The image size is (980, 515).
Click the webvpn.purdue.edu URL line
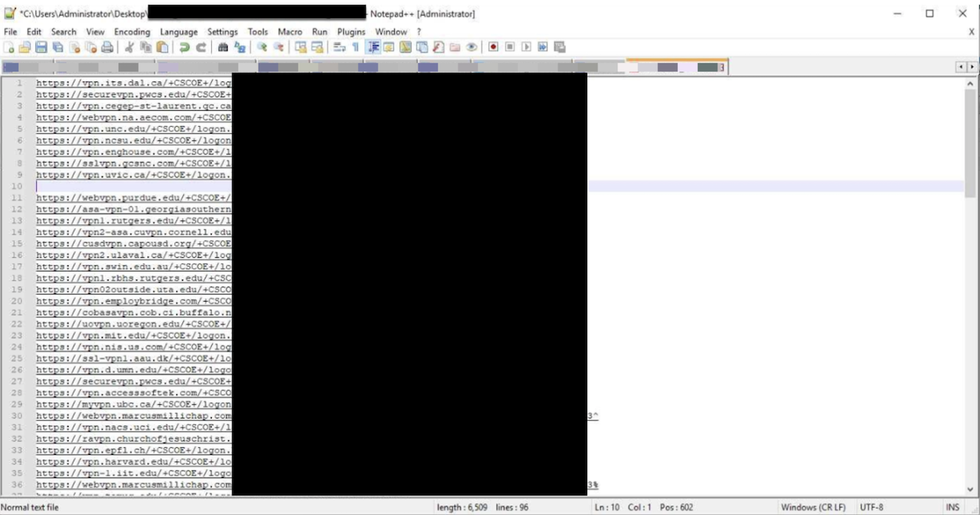point(134,198)
